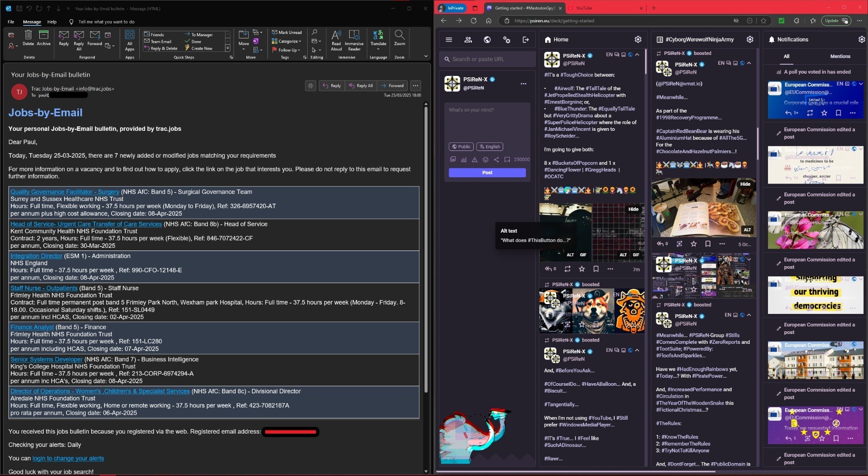Open Finance Analyst job link
Viewport: 868px width, 476px height.
[32, 327]
